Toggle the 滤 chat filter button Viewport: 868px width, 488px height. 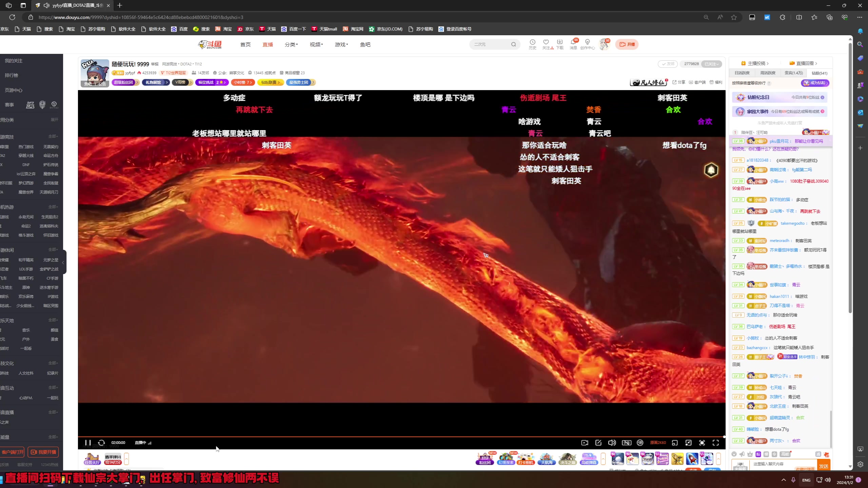click(818, 454)
